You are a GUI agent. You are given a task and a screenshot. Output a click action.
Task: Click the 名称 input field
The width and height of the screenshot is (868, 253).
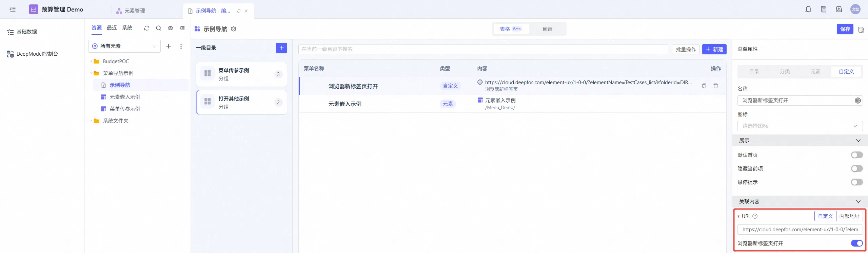[x=795, y=101]
